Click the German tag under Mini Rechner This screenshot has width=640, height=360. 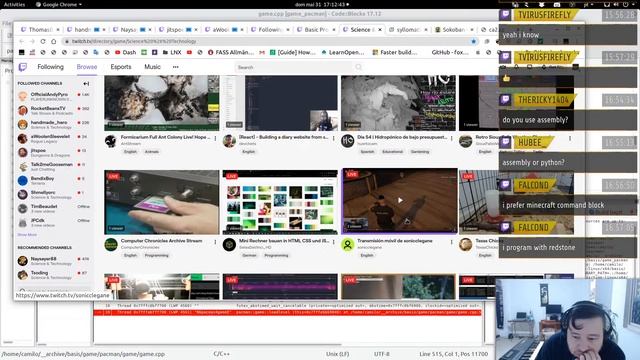(249, 255)
